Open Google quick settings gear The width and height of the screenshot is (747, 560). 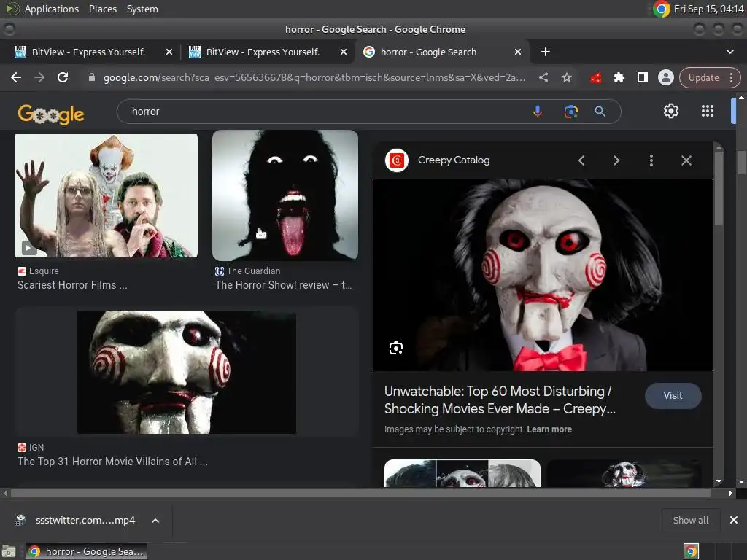(671, 111)
